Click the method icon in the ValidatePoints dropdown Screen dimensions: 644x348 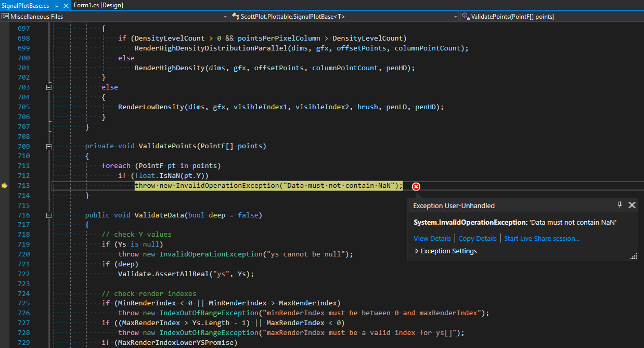(x=466, y=16)
